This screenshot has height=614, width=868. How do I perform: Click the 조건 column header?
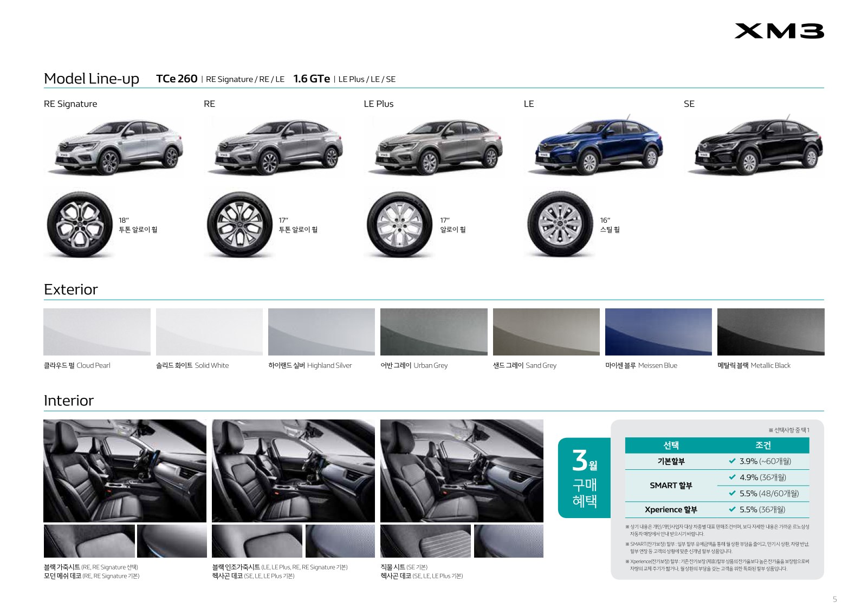pos(763,445)
